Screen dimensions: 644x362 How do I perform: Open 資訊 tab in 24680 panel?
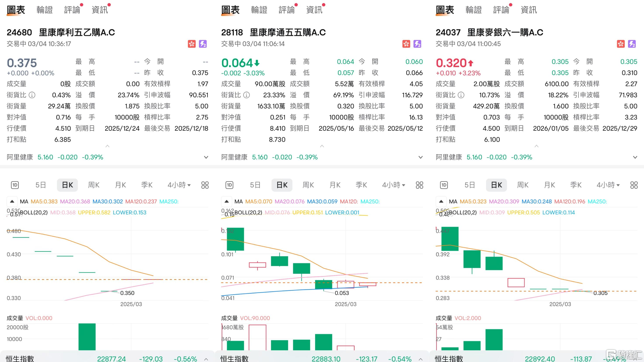point(99,10)
